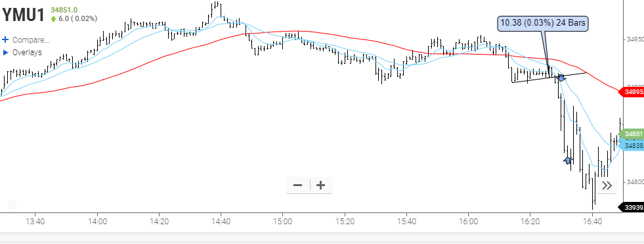This screenshot has height=244, width=644.
Task: Click the green up-arrow change indicator
Action: 53,19
